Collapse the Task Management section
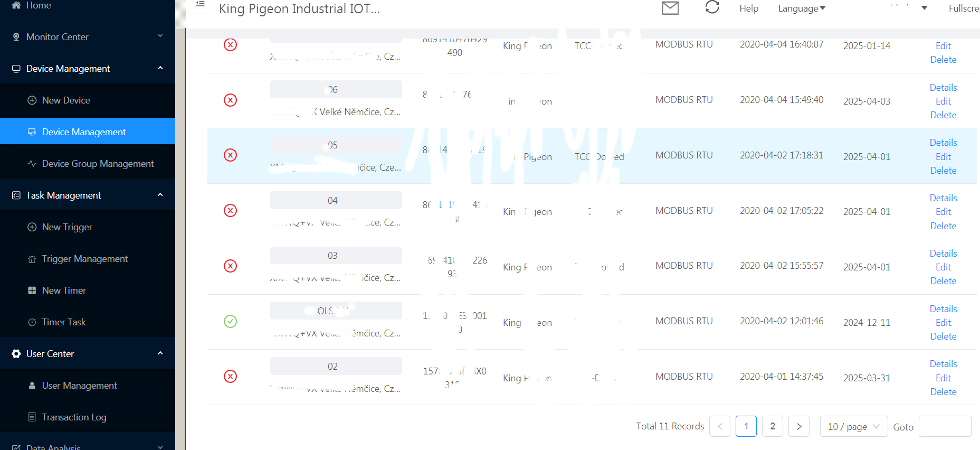Image resolution: width=980 pixels, height=450 pixels. [88, 195]
